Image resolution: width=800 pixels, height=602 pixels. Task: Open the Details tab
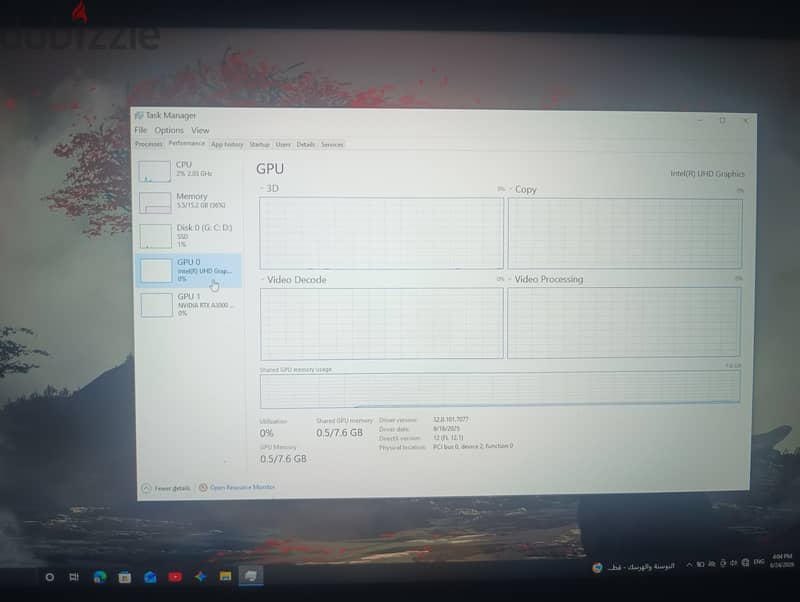[x=306, y=144]
